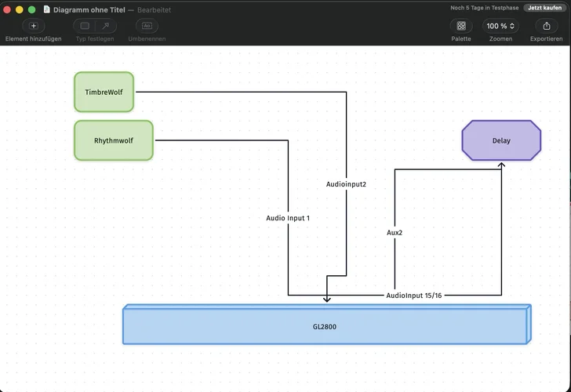The image size is (571, 392).
Task: Click the Exportieren share icon
Action: click(546, 26)
